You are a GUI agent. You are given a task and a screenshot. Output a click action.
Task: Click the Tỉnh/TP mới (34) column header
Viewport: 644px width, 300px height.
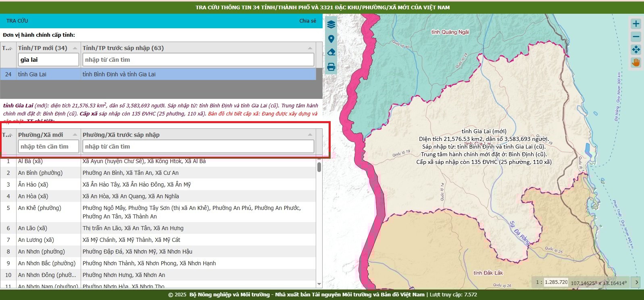point(43,48)
